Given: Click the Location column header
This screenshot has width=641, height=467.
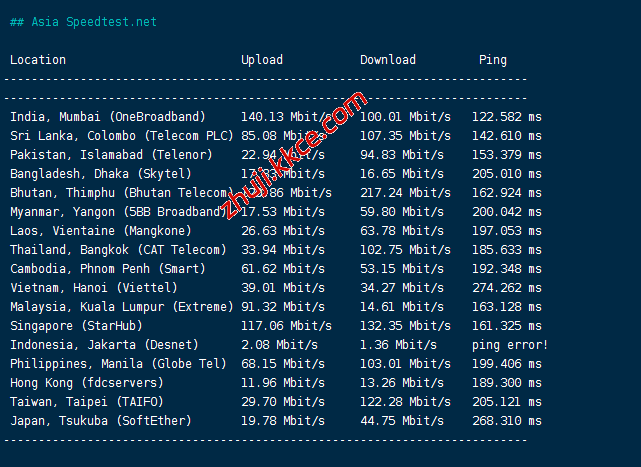Looking at the screenshot, I should coord(38,60).
